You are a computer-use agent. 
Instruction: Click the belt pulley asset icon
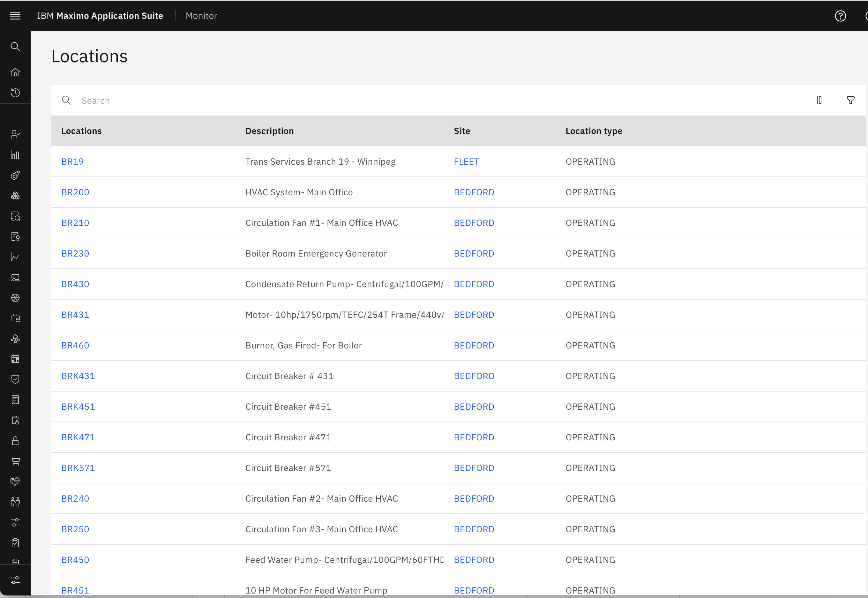click(x=15, y=176)
